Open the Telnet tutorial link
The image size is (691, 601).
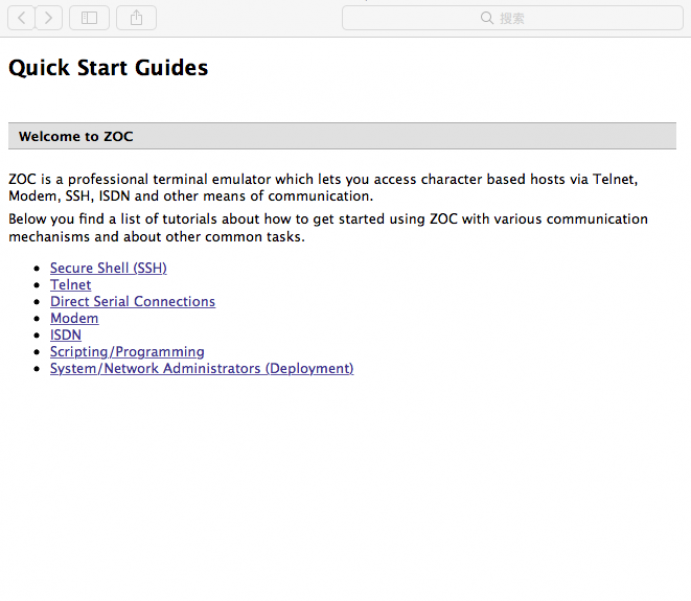pos(71,285)
